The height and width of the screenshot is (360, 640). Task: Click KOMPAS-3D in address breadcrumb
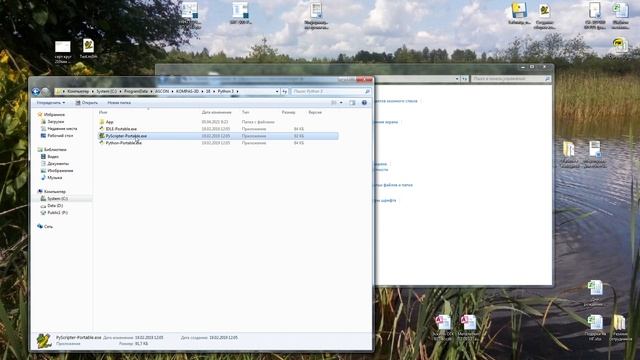(188, 91)
